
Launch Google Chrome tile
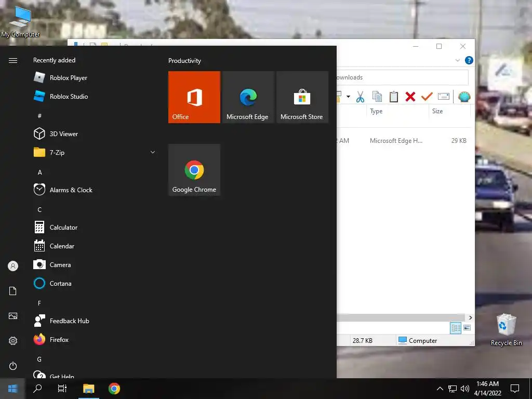pyautogui.click(x=194, y=170)
